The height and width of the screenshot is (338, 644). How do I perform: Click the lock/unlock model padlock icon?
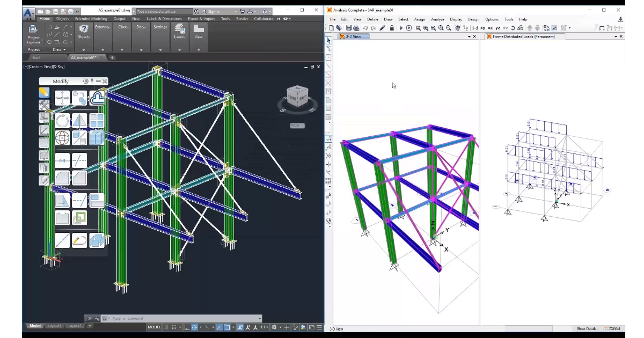[x=392, y=28]
